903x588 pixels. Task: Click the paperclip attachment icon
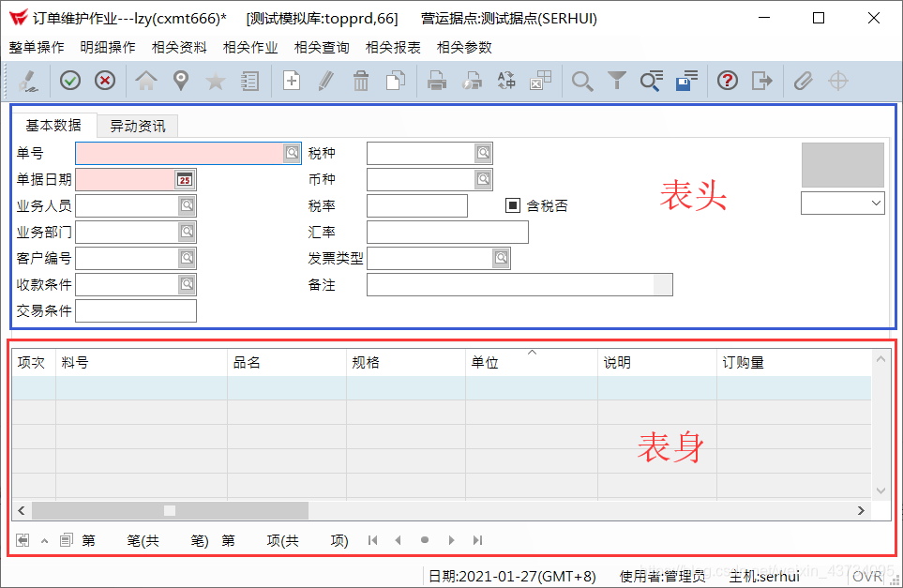pyautogui.click(x=803, y=81)
